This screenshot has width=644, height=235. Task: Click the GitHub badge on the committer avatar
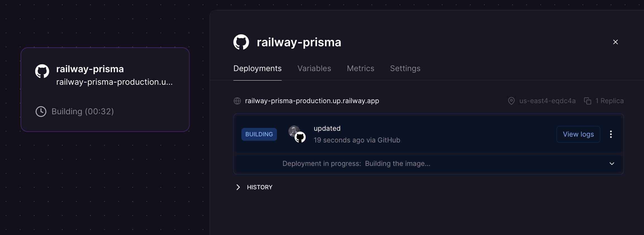tap(301, 137)
